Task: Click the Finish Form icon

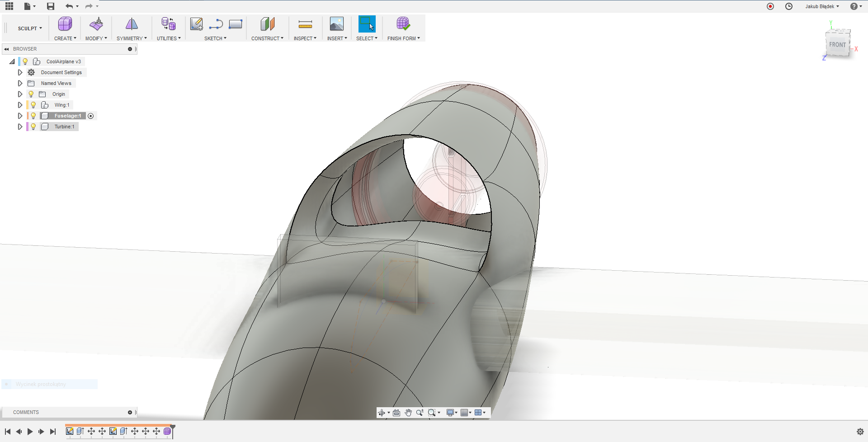Action: [x=403, y=24]
